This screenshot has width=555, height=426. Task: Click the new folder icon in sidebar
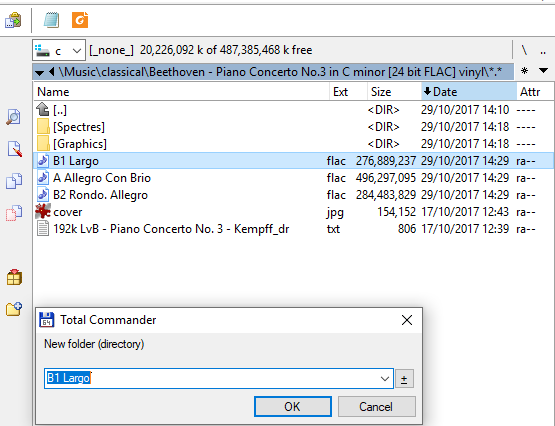click(14, 309)
